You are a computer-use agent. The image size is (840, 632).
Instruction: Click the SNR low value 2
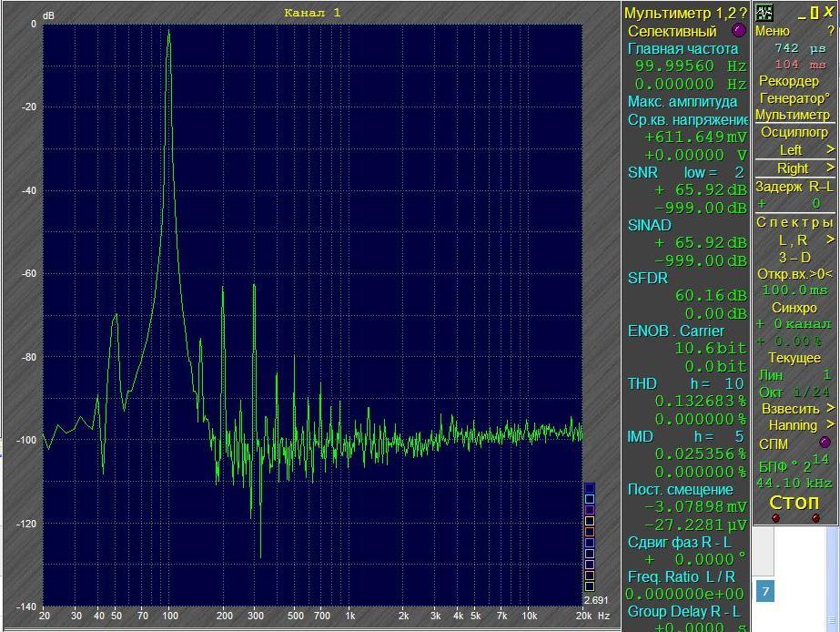point(739,173)
